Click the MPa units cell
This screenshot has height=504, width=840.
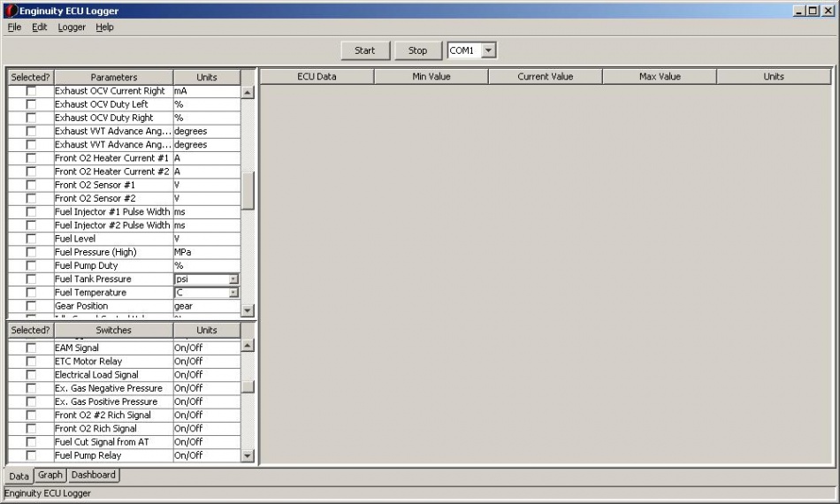pyautogui.click(x=207, y=252)
